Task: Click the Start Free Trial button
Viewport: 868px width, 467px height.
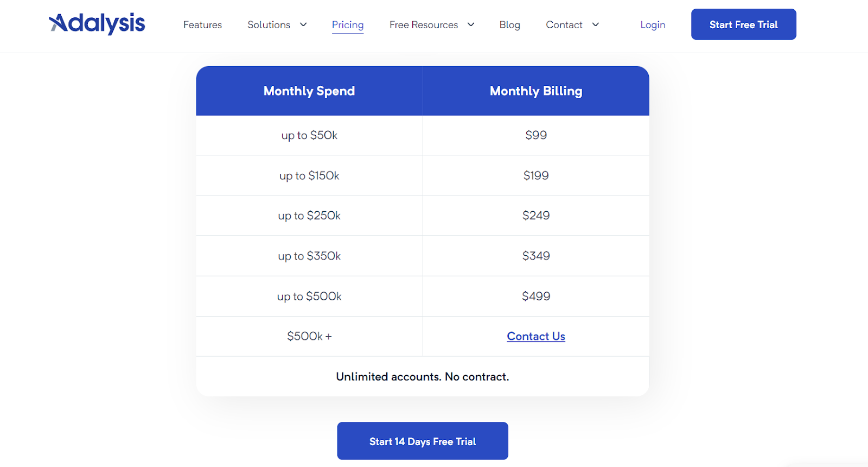Action: click(744, 24)
